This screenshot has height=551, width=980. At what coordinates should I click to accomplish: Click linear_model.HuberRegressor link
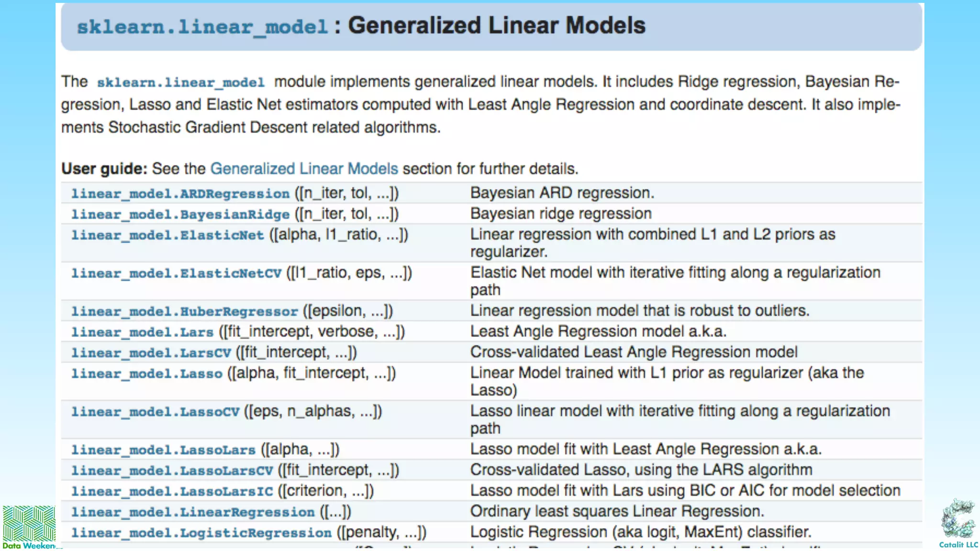185,311
